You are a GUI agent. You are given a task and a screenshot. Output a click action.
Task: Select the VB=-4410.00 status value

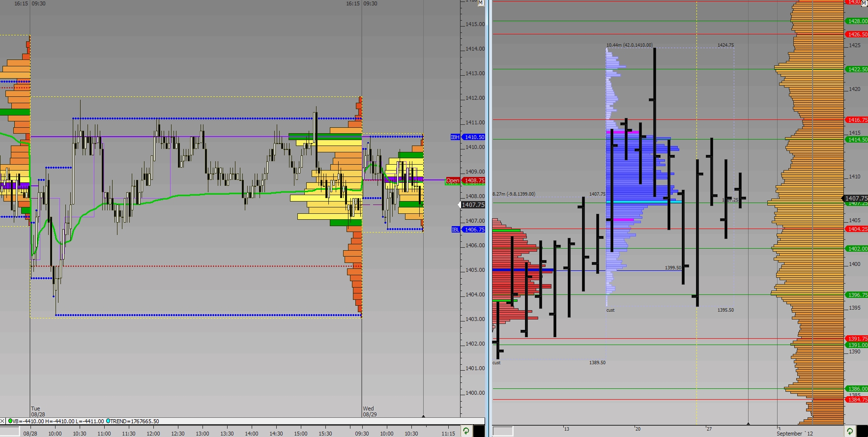[29, 421]
